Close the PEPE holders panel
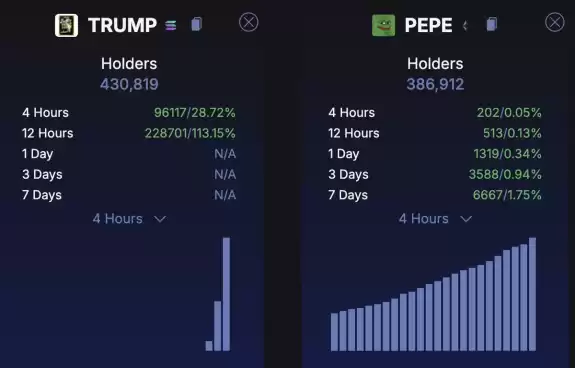575x368 pixels. 555,22
